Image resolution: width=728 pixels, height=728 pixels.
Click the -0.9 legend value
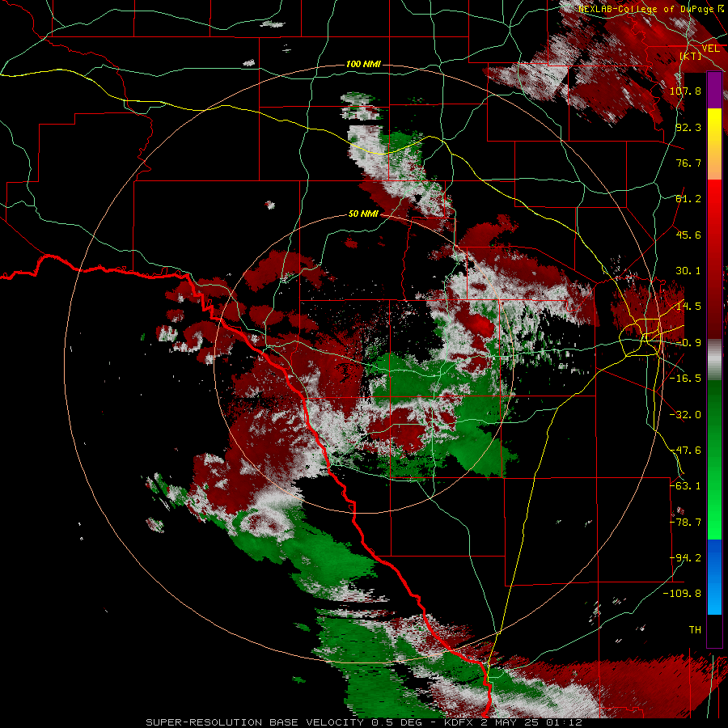688,342
